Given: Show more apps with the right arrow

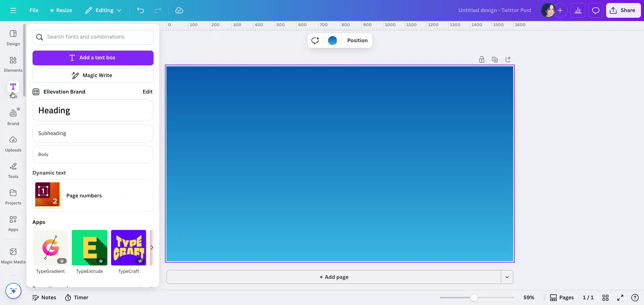Looking at the screenshot, I should point(152,247).
